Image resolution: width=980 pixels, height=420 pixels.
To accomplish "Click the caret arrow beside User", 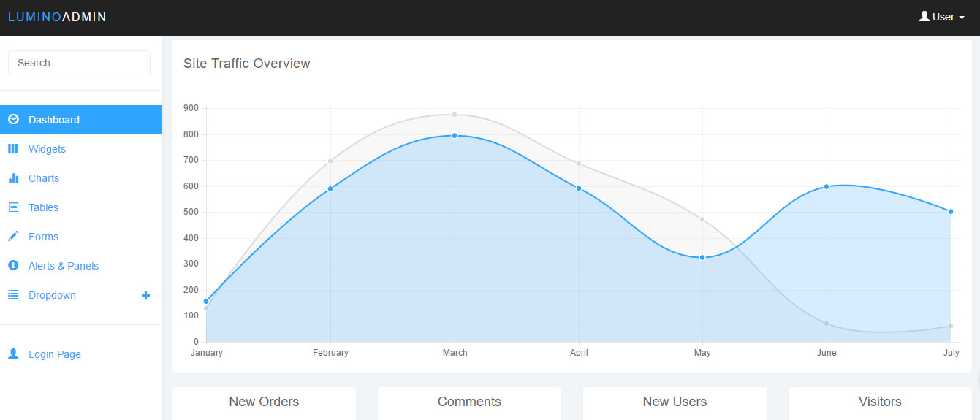I will point(962,18).
